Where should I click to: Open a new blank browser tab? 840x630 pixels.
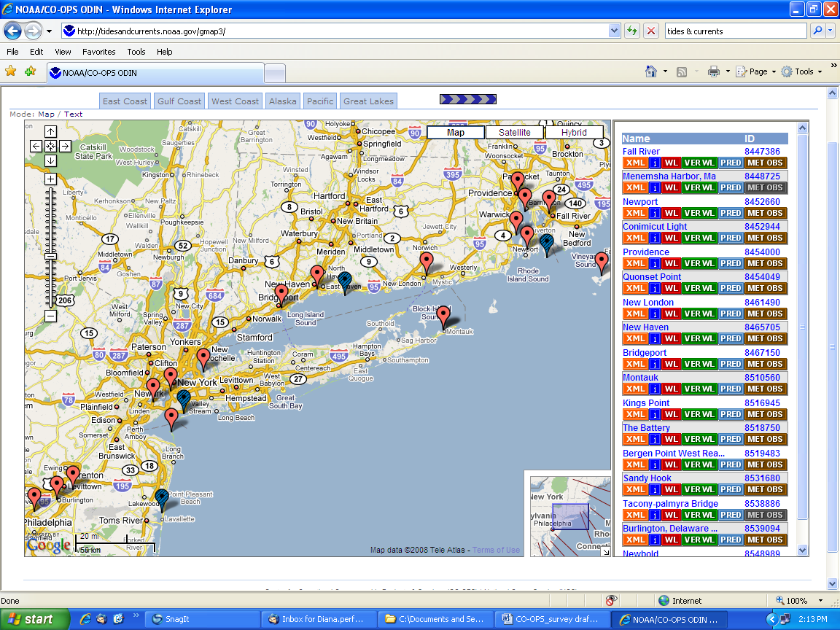pyautogui.click(x=275, y=73)
